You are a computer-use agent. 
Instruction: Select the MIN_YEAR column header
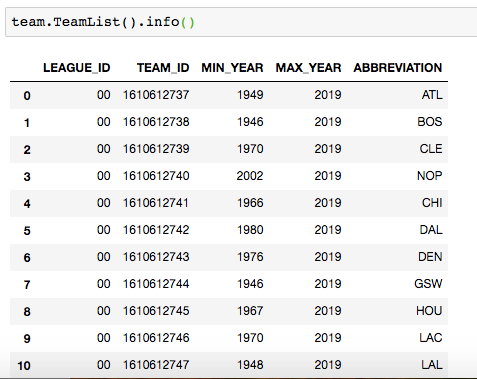(232, 68)
